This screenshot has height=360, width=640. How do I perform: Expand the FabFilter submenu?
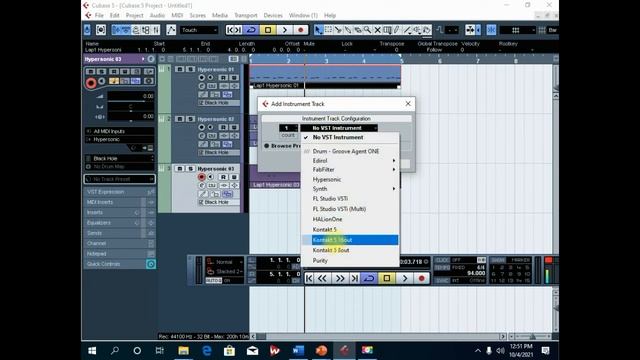(x=350, y=170)
